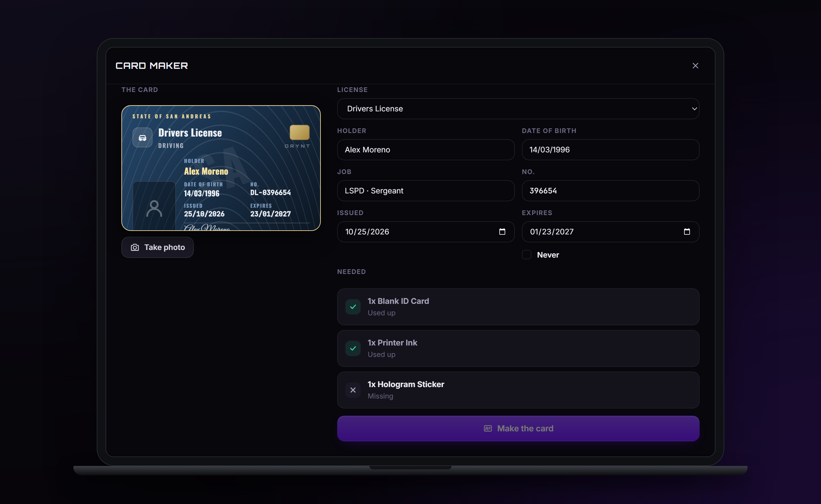Open the Drivers License type dropdown
The width and height of the screenshot is (821, 504).
[518, 109]
